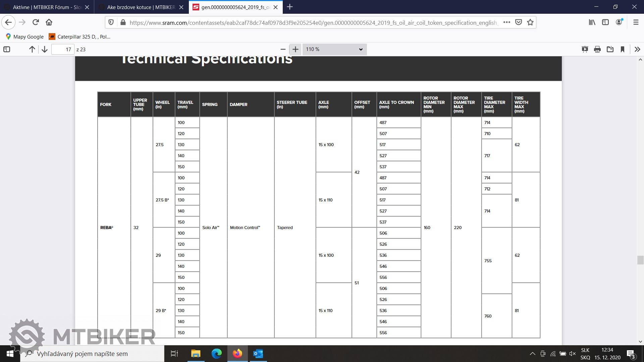Print the PDF document
Image resolution: width=644 pixels, height=362 pixels.
(597, 49)
